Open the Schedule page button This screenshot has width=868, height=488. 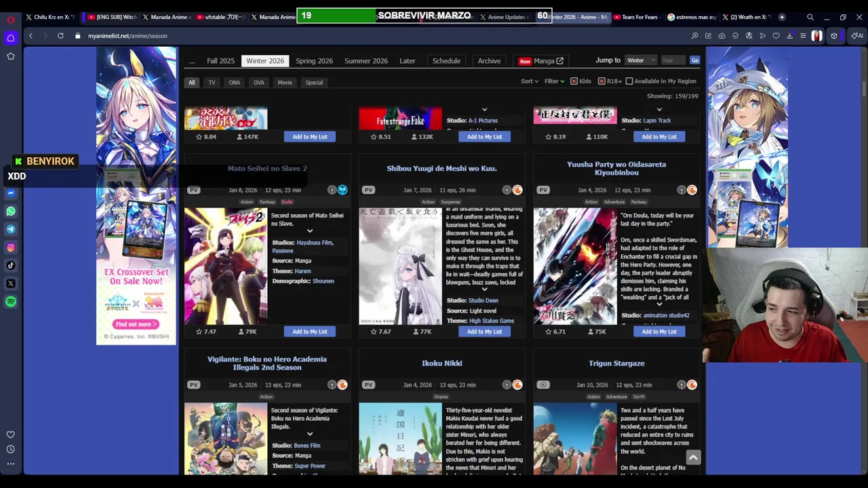point(446,61)
